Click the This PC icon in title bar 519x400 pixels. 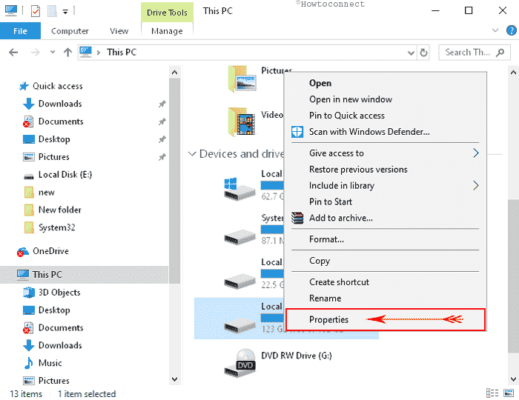tap(11, 10)
